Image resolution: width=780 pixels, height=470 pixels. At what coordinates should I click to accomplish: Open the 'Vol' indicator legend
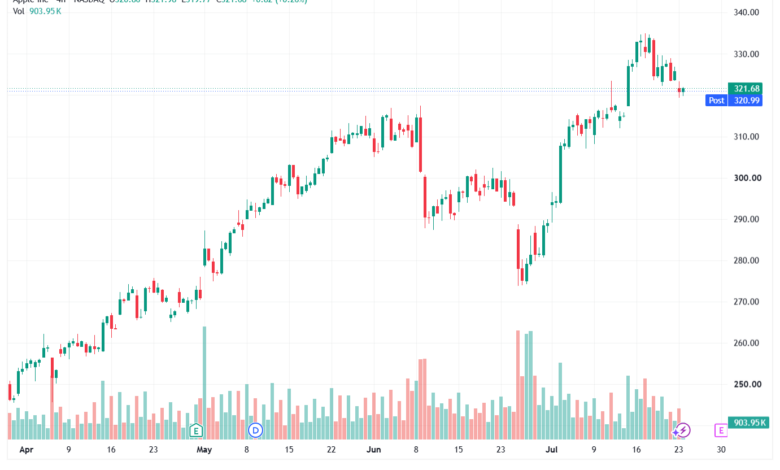coord(18,11)
